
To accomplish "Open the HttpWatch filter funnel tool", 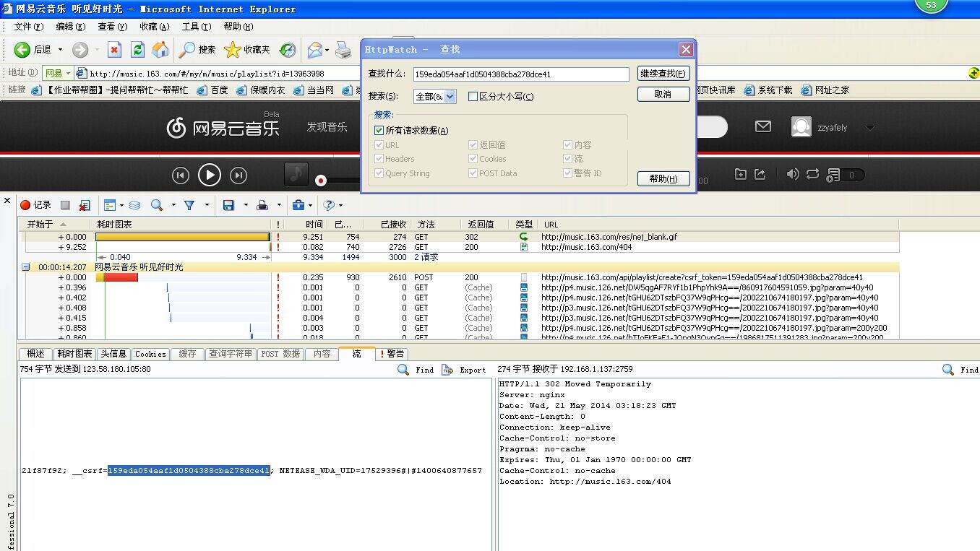I will (189, 205).
